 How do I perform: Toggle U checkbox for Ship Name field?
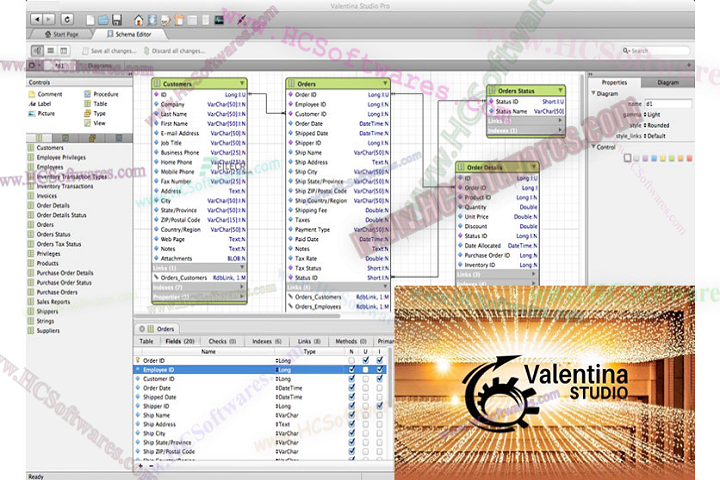pos(366,415)
